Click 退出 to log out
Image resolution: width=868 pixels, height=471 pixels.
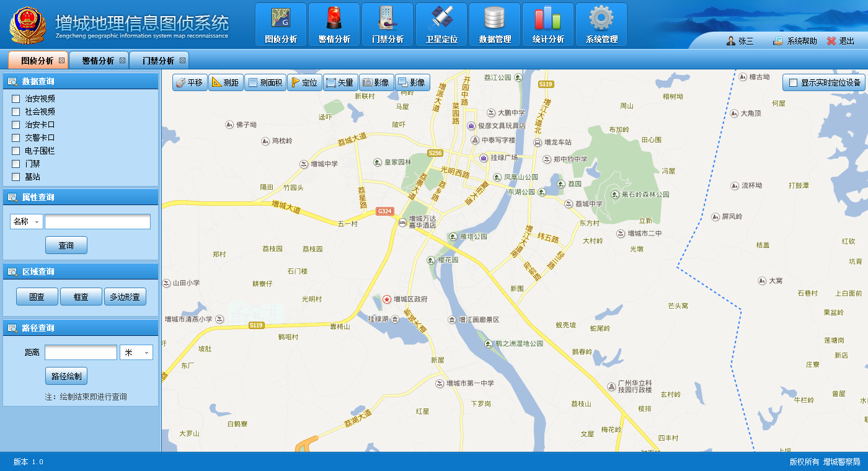point(841,41)
